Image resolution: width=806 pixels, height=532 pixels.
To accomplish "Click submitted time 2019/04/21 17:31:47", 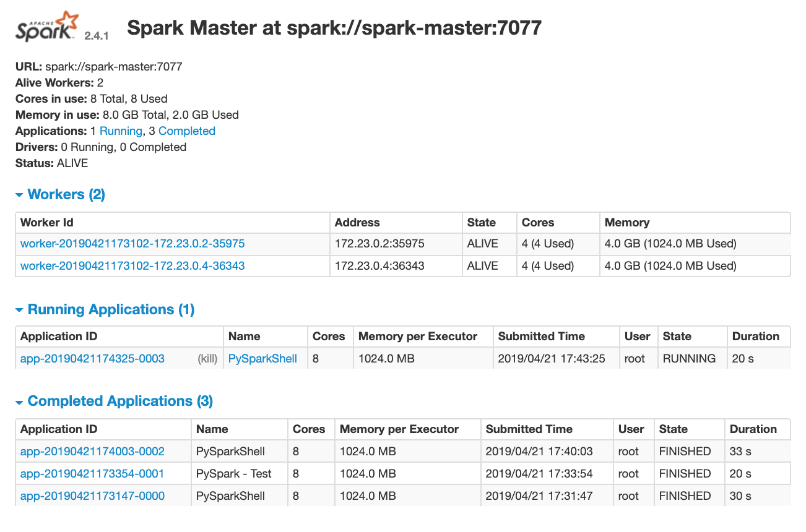I will click(x=539, y=496).
